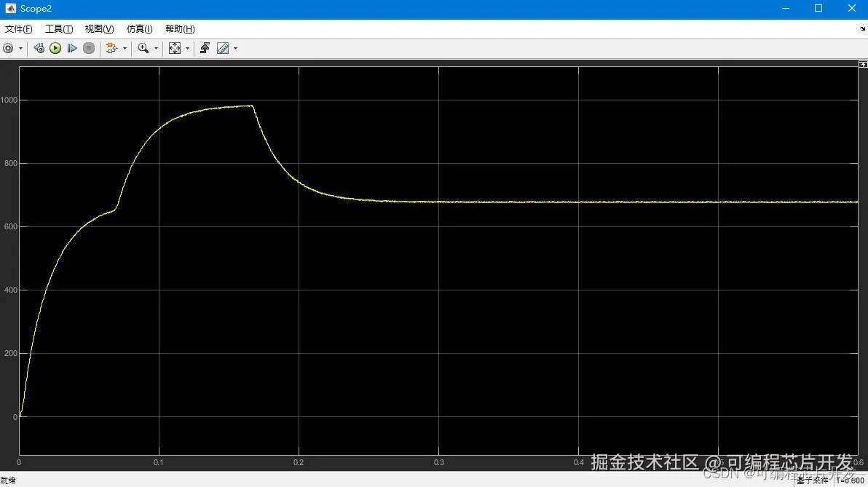Screen dimensions: 868x487
Task: Click the 基于采样 status bar entry
Action: coord(813,481)
